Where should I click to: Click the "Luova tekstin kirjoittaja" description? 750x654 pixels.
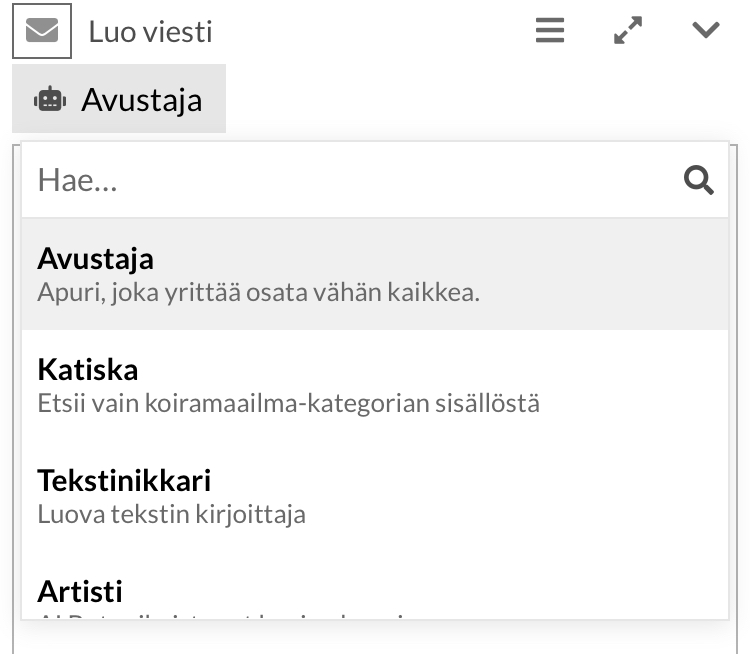click(x=171, y=515)
